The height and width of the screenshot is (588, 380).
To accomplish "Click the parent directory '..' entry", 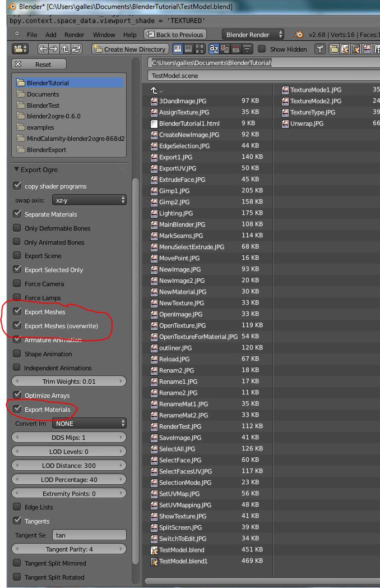I will click(x=156, y=90).
